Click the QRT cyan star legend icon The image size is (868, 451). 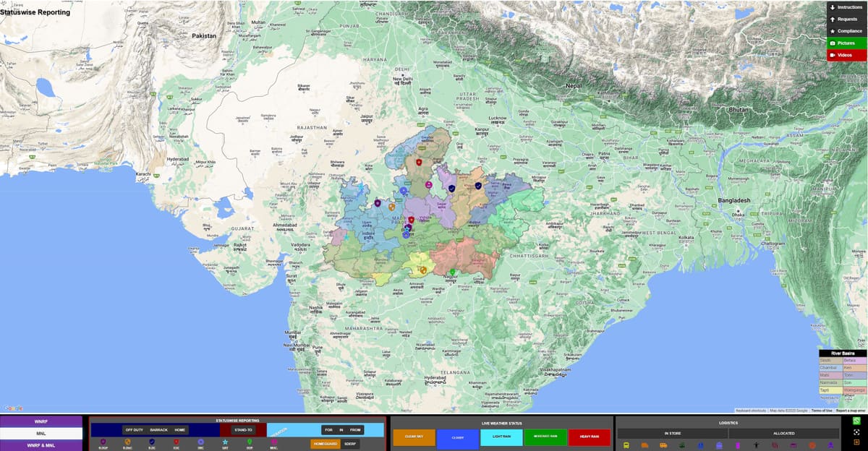(225, 441)
